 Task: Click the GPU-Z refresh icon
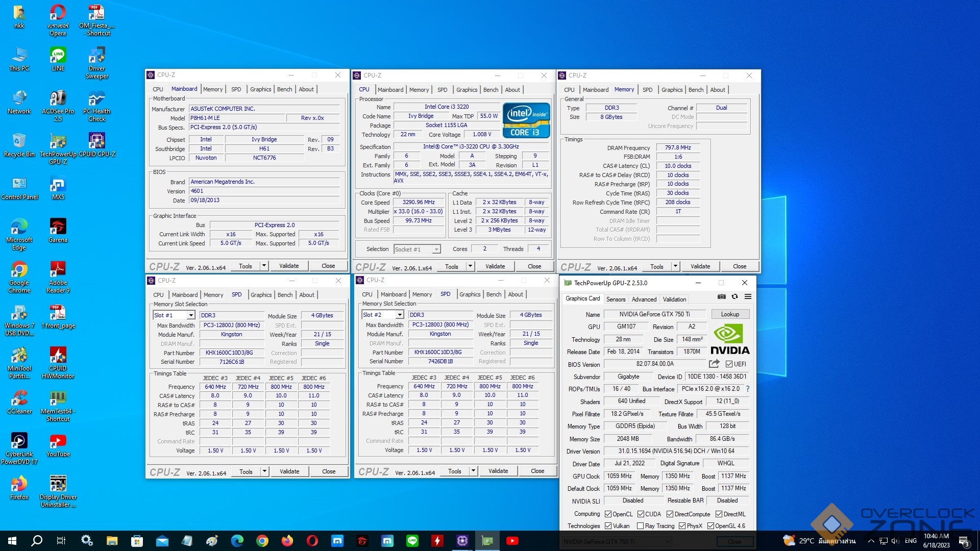(734, 296)
